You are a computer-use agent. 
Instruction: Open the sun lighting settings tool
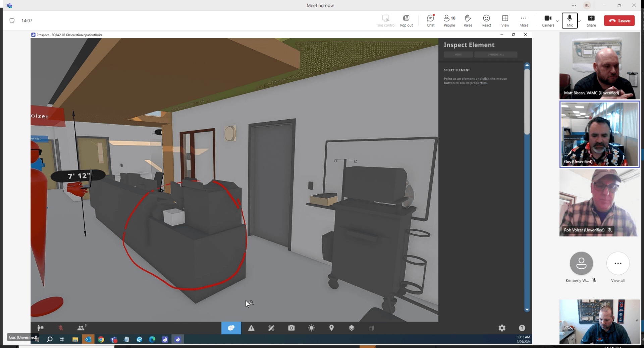(x=312, y=328)
